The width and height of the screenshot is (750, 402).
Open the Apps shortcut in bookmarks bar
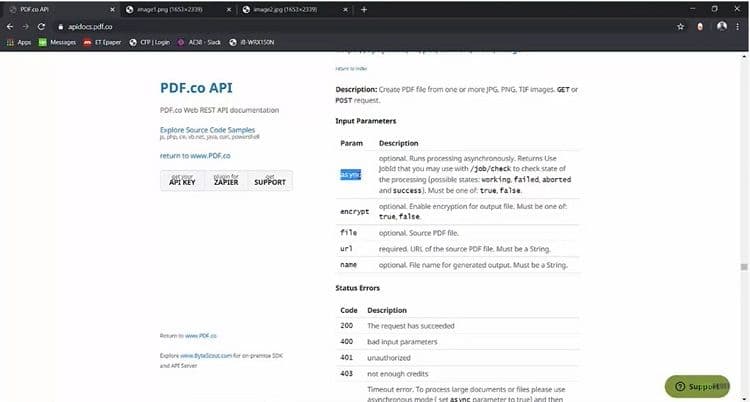pyautogui.click(x=19, y=42)
